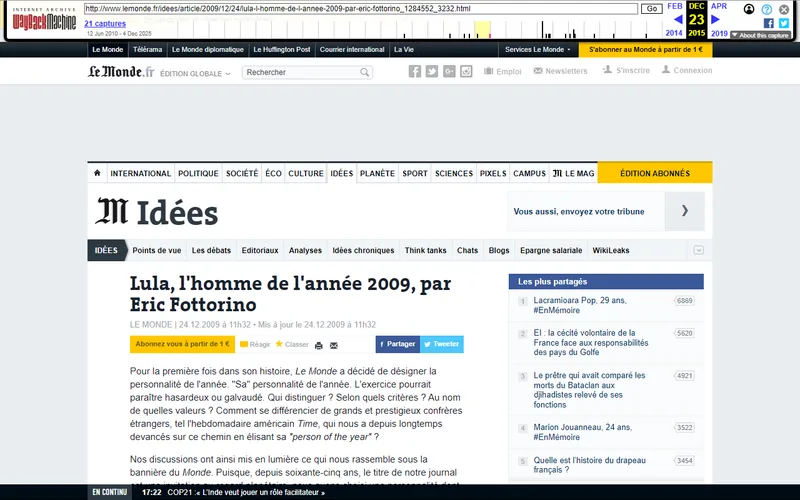Screen dimensions: 800x500
Task: Open Télérama top bar link
Action: point(147,49)
